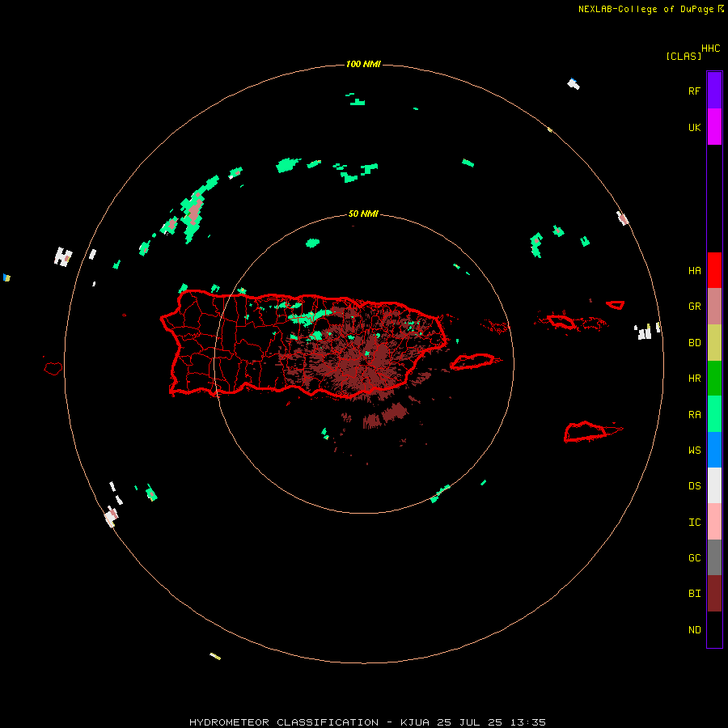Click the "50 NMI" range ring label
728x728 pixels.
(363, 214)
